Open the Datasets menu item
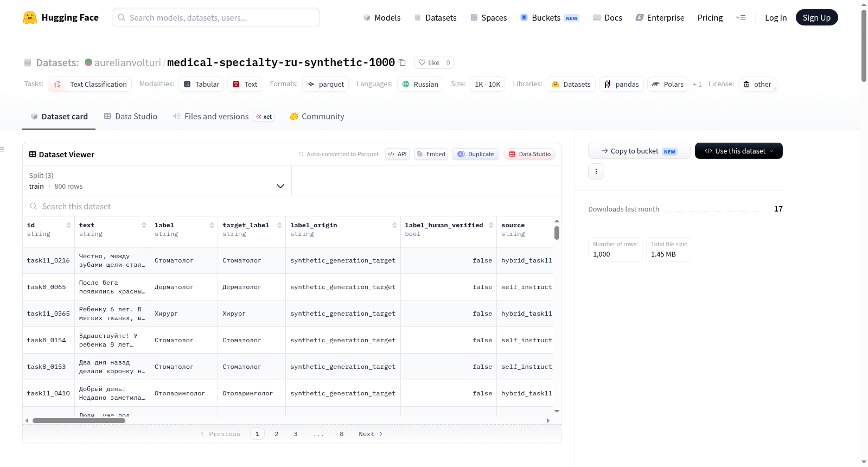The image size is (868, 467). (435, 17)
